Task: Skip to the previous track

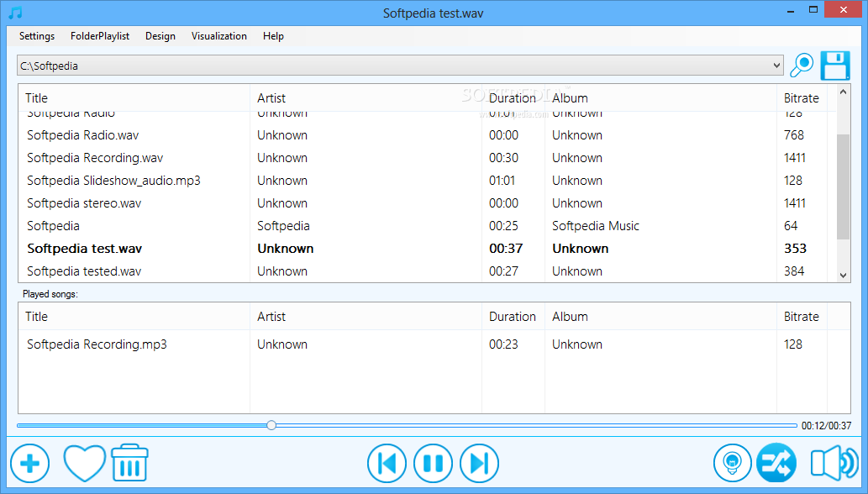Action: click(387, 463)
